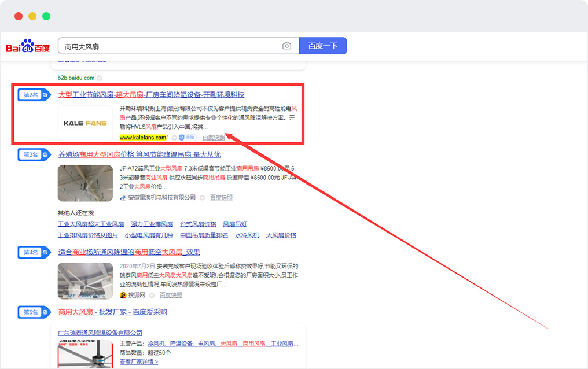Screen dimensions: 588x369
Task: Click the 主营产品 link starting with 冷风机
Action: (223, 344)
